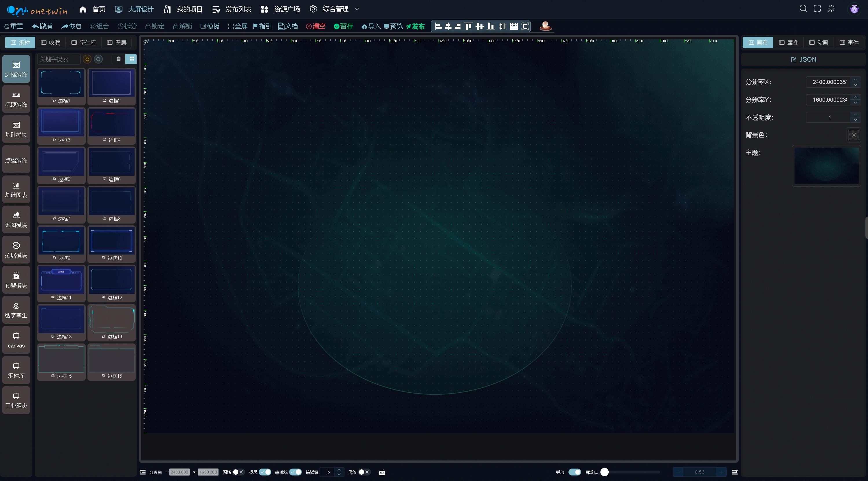Open the 分辨率 preset dropdown arrow
The width and height of the screenshot is (868, 481).
coord(167,472)
